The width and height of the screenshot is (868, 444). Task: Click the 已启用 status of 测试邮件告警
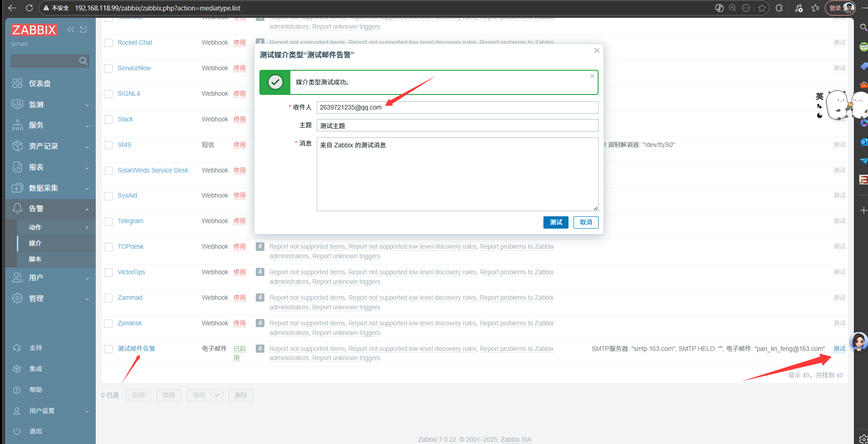pos(239,353)
